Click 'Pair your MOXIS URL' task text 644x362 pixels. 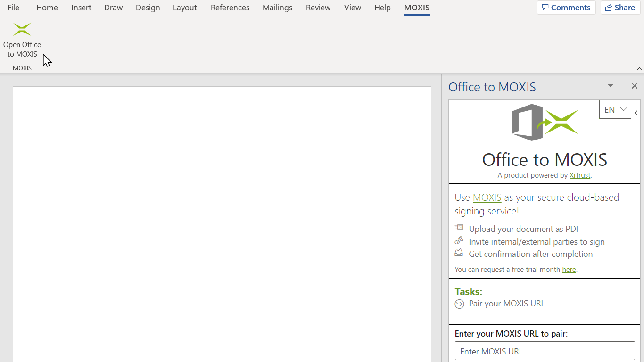(507, 304)
